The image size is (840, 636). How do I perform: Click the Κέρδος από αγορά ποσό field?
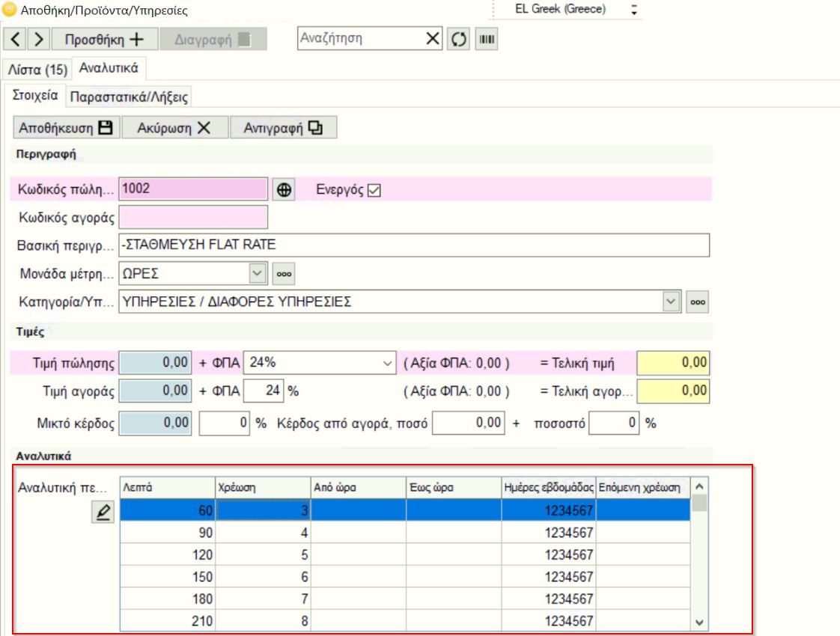(x=469, y=424)
